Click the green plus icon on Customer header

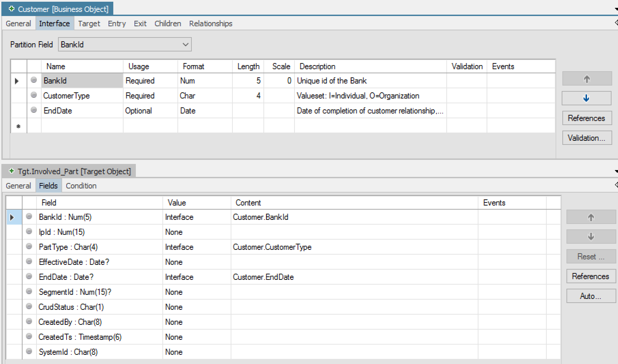[11, 9]
